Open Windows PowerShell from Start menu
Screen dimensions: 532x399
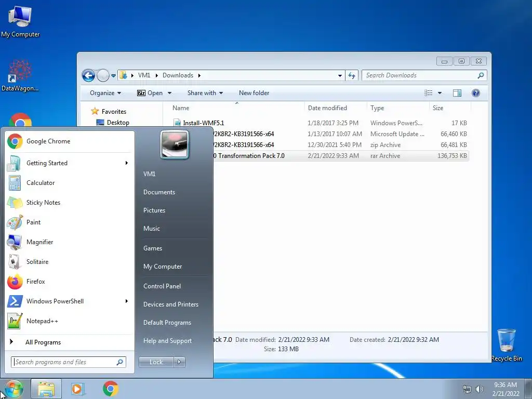coord(70,301)
